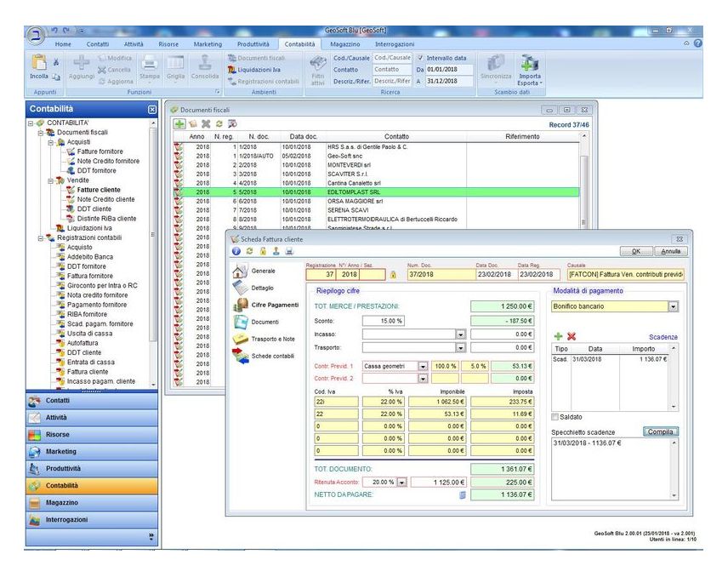Select Fatture fornitore in the tree
728x577 pixels.
tap(100, 151)
